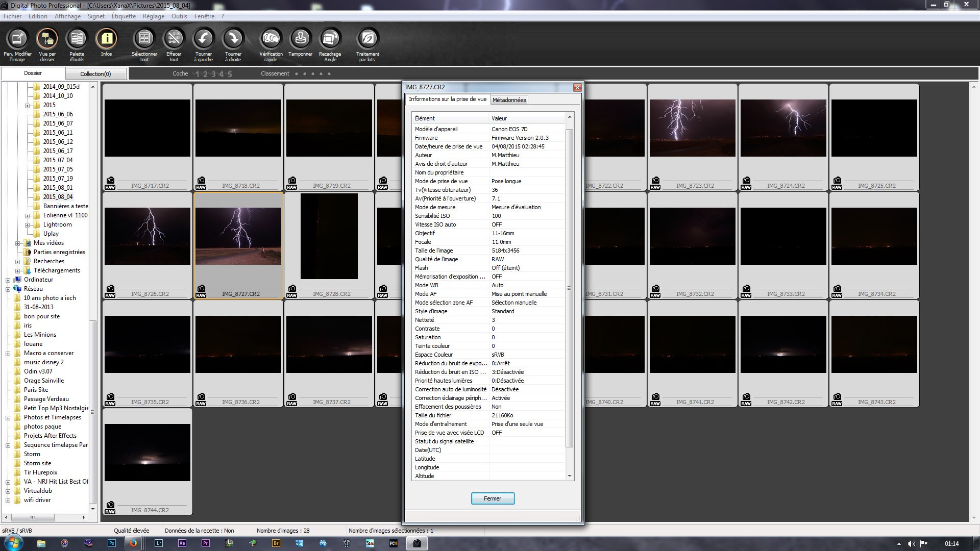Set check mark number 3
Image resolution: width=980 pixels, height=551 pixels.
click(x=213, y=74)
